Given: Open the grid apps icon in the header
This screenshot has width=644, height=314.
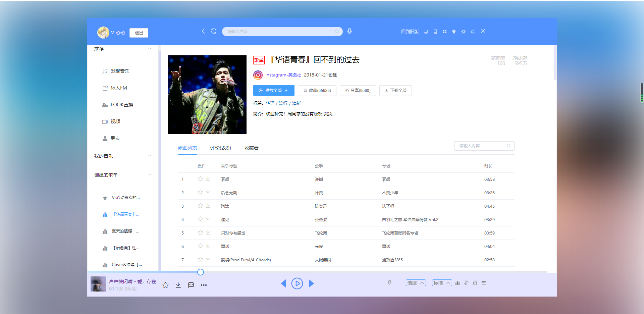Looking at the screenshot, I should (x=444, y=32).
